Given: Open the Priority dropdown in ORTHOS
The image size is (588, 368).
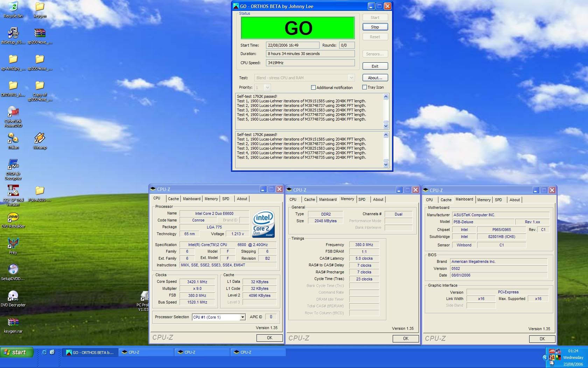Looking at the screenshot, I should pyautogui.click(x=267, y=88).
